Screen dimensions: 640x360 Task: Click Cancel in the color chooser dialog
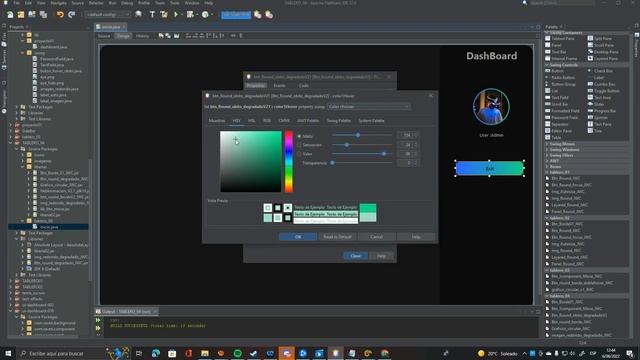(x=376, y=237)
